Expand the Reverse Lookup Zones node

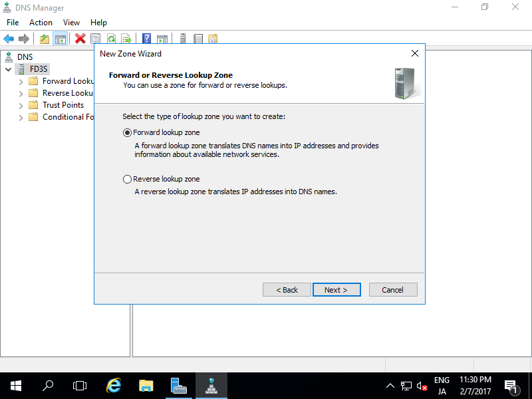21,92
